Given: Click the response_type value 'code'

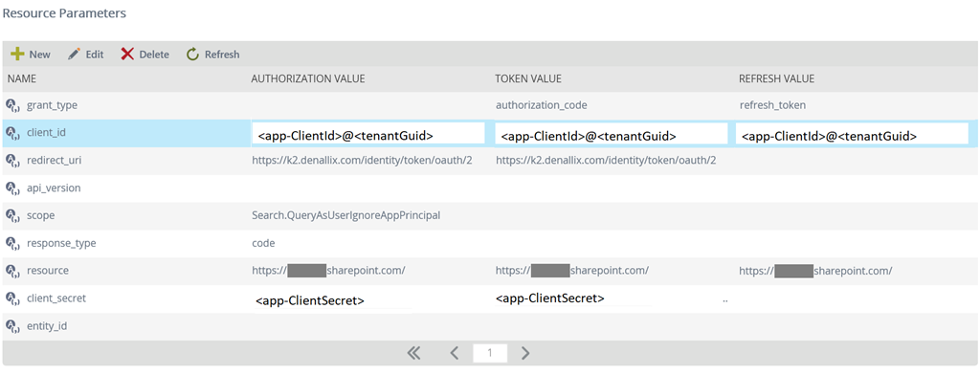Looking at the screenshot, I should [263, 242].
